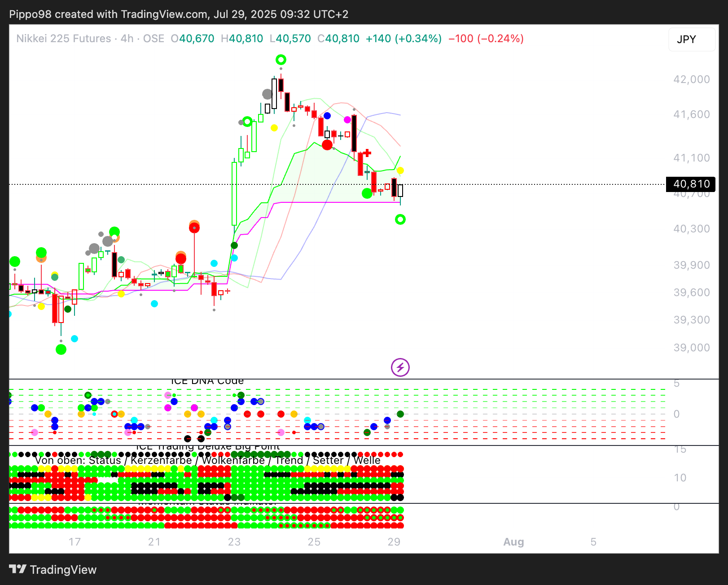
Task: Click the 39,000 price axis label
Action: pyautogui.click(x=691, y=348)
